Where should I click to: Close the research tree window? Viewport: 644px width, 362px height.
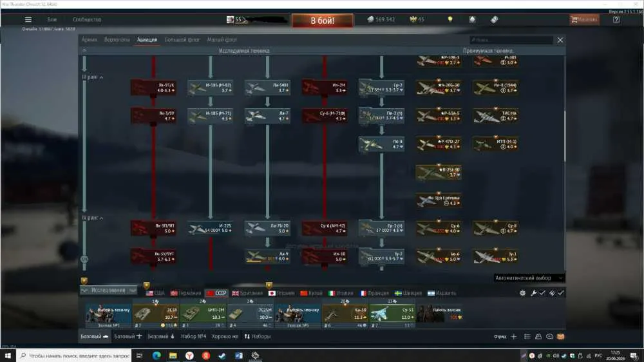tap(560, 40)
